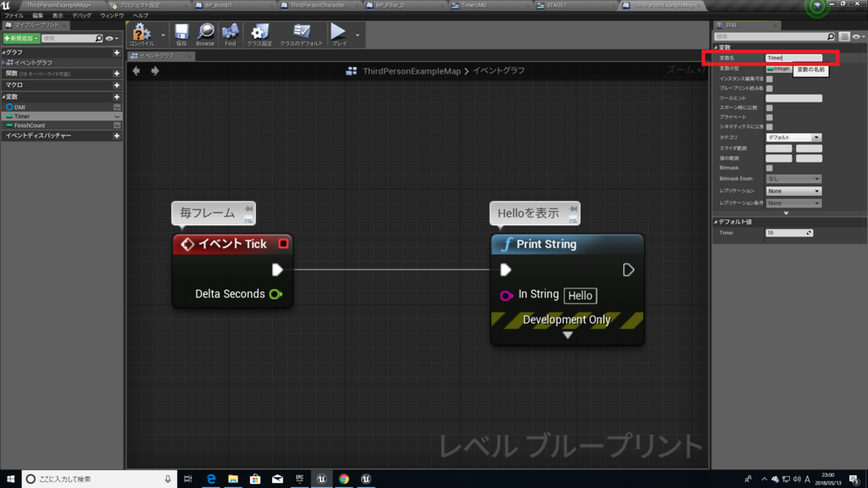Add a new function with plus

pos(117,74)
